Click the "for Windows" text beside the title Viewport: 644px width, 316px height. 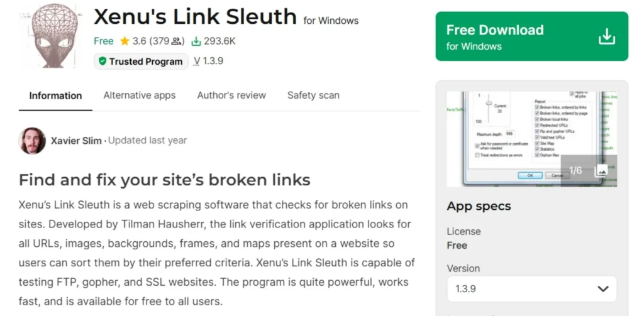331,21
